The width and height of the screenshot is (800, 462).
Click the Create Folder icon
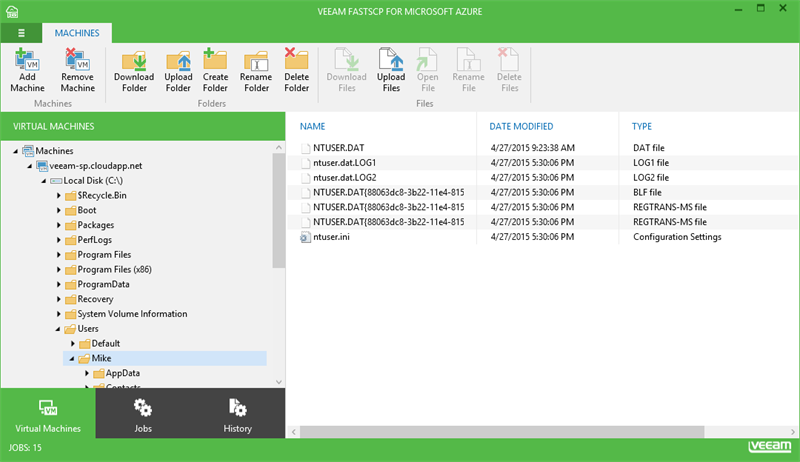pos(215,61)
